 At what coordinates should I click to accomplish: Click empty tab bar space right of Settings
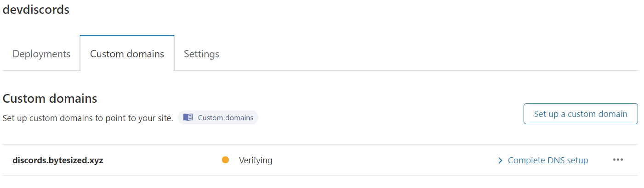click(414, 54)
